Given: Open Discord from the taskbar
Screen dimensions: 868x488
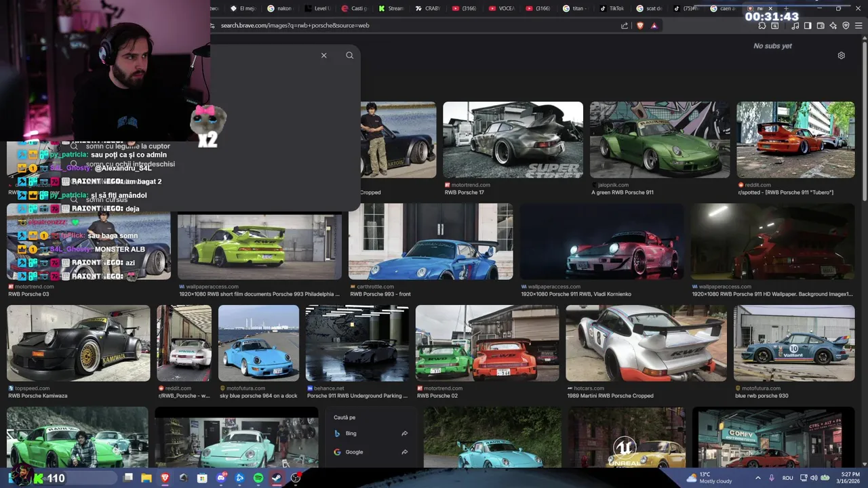Looking at the screenshot, I should 221,478.
